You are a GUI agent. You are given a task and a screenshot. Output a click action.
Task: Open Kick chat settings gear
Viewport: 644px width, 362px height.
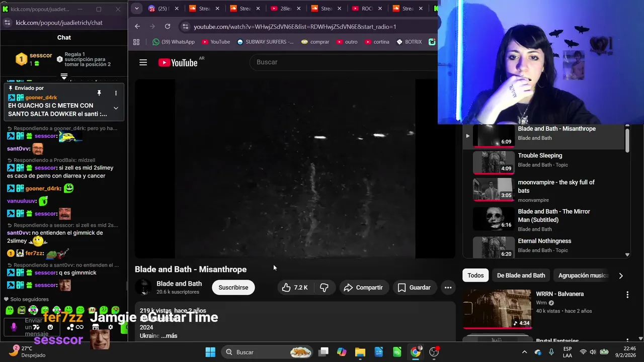point(111,327)
